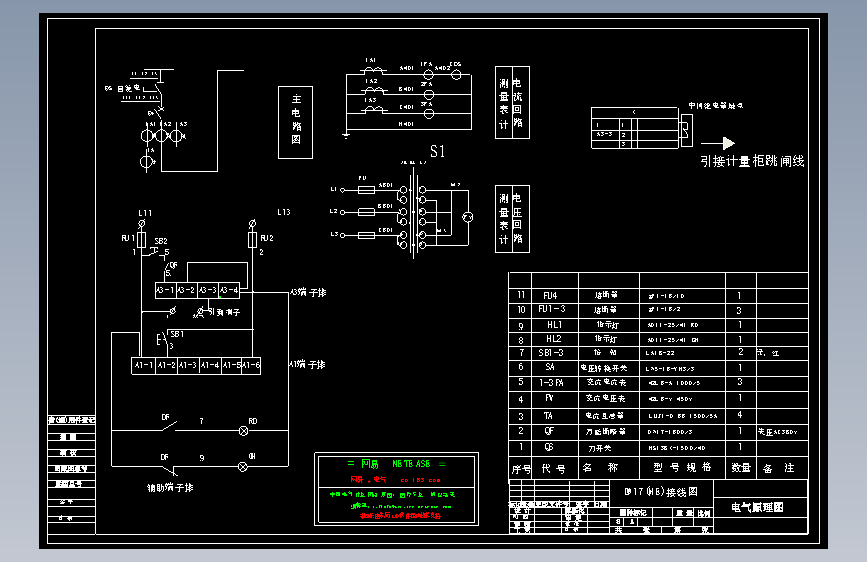Click the 辅助端子排 label
The width and height of the screenshot is (867, 562).
pyautogui.click(x=170, y=488)
